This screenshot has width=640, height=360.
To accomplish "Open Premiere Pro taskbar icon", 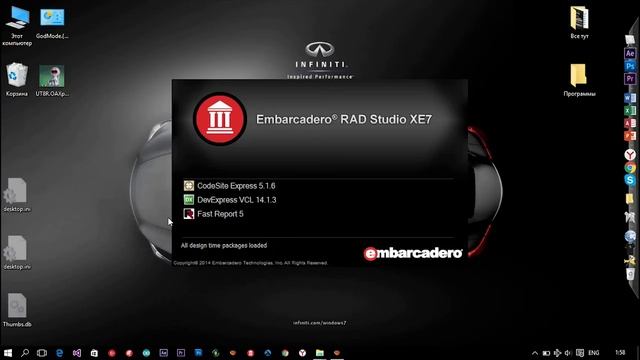I will click(x=181, y=353).
